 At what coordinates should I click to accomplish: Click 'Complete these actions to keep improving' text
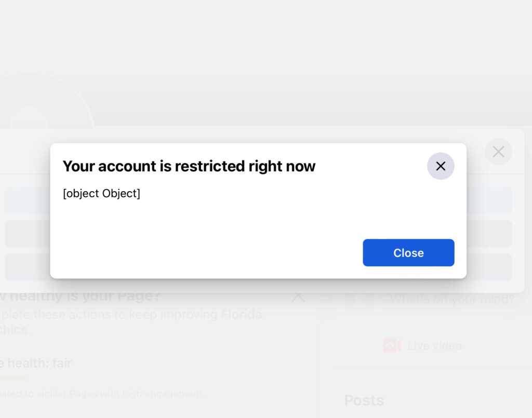[x=130, y=315]
